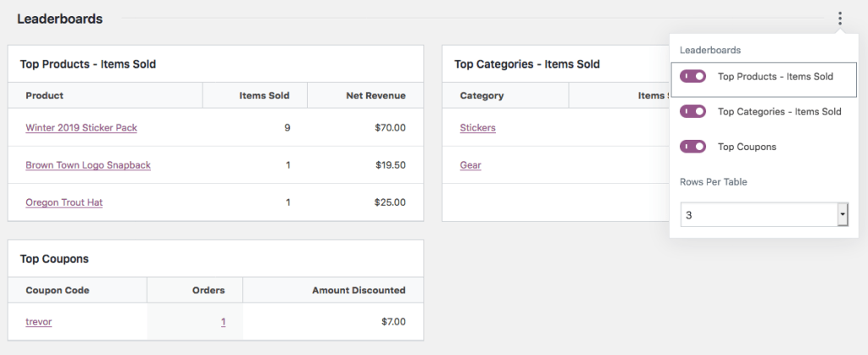Click the Orders column header
This screenshot has width=868, height=355.
[x=209, y=291]
